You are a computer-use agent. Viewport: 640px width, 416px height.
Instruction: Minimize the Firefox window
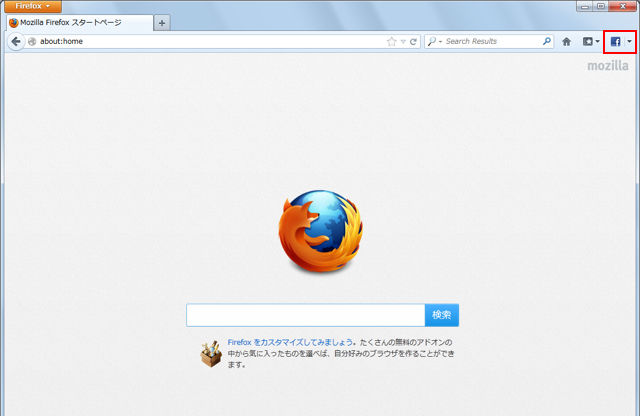point(585,6)
